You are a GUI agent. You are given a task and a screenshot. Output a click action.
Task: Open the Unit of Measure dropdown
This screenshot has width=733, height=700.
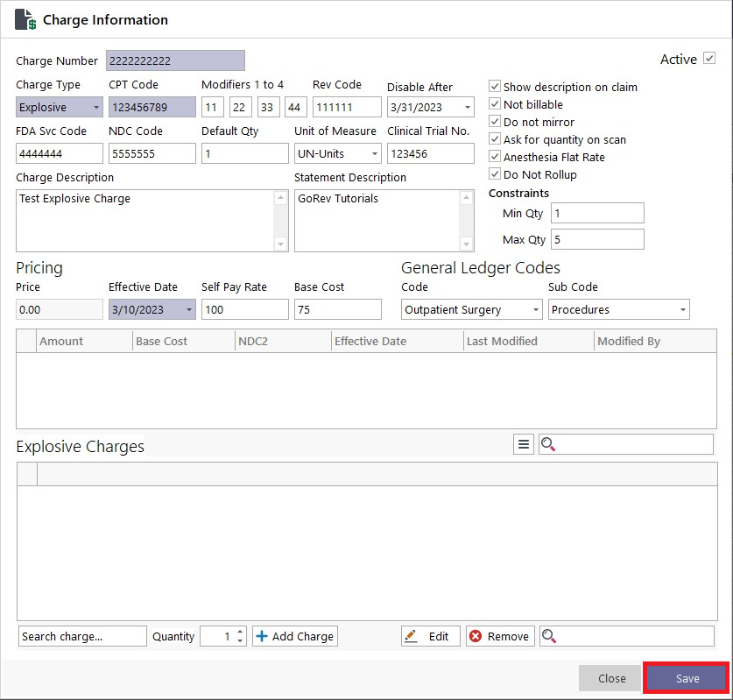375,153
